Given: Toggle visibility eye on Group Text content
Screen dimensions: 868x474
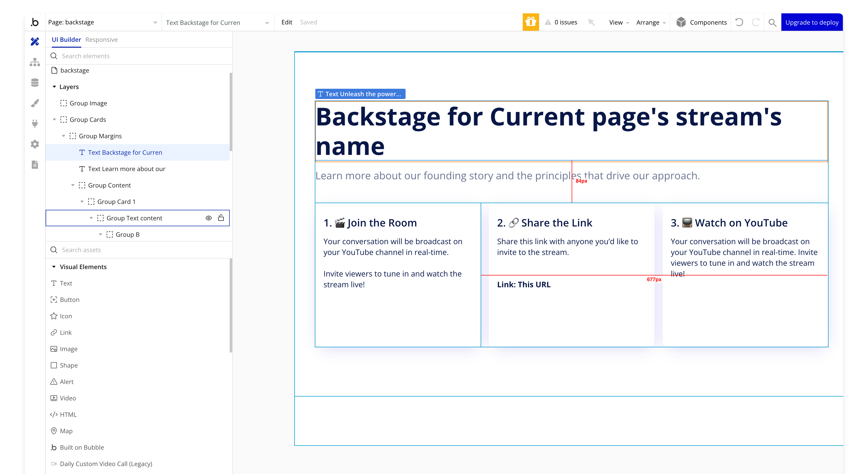Looking at the screenshot, I should coord(209,218).
